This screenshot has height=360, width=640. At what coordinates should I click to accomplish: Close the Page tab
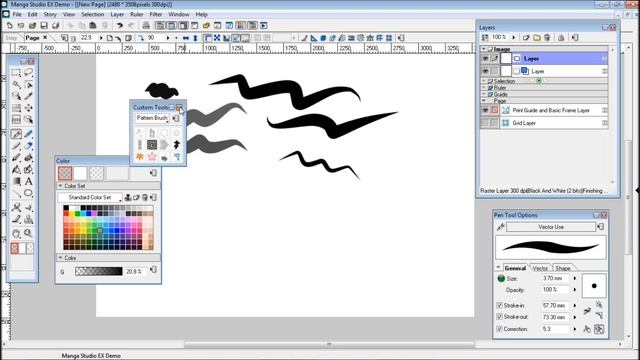(x=45, y=38)
